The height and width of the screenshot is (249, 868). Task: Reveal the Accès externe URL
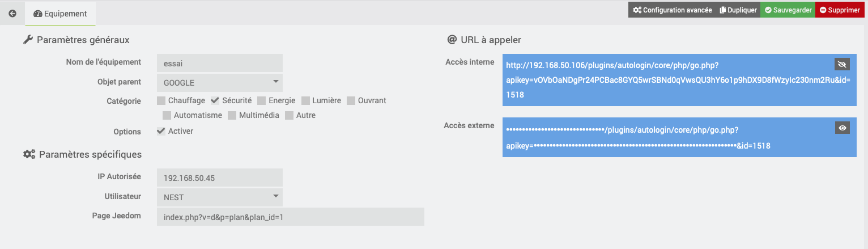tap(843, 128)
